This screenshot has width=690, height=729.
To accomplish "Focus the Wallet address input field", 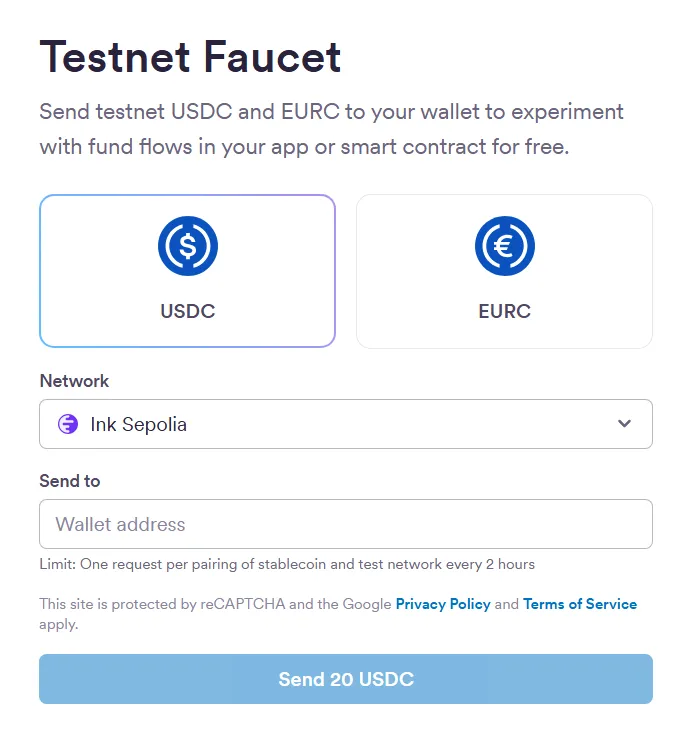I will click(345, 524).
